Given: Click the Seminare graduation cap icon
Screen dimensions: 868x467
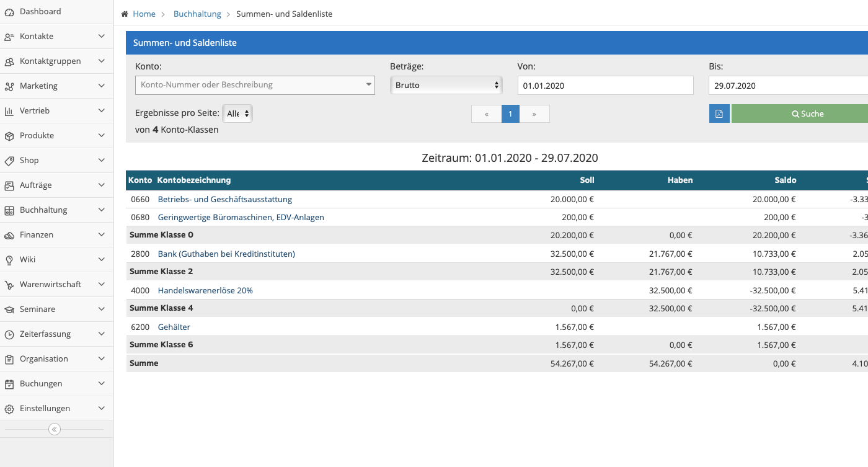Looking at the screenshot, I should tap(9, 309).
